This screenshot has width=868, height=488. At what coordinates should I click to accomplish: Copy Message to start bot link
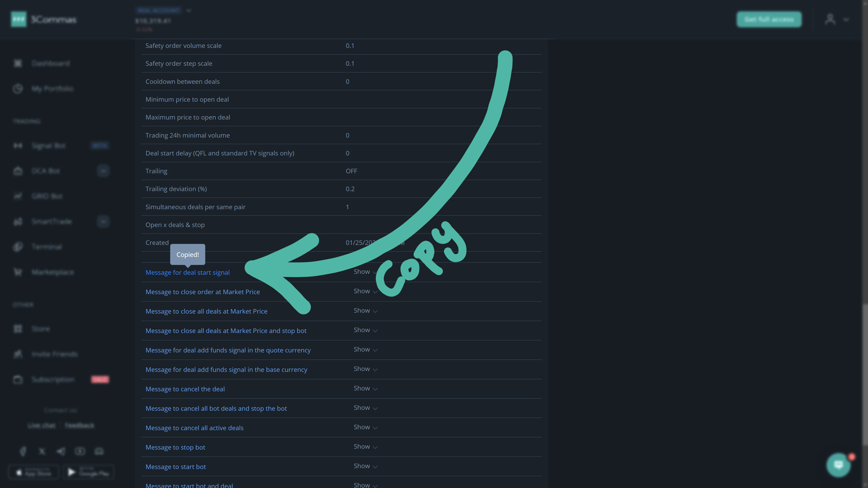pyautogui.click(x=176, y=467)
